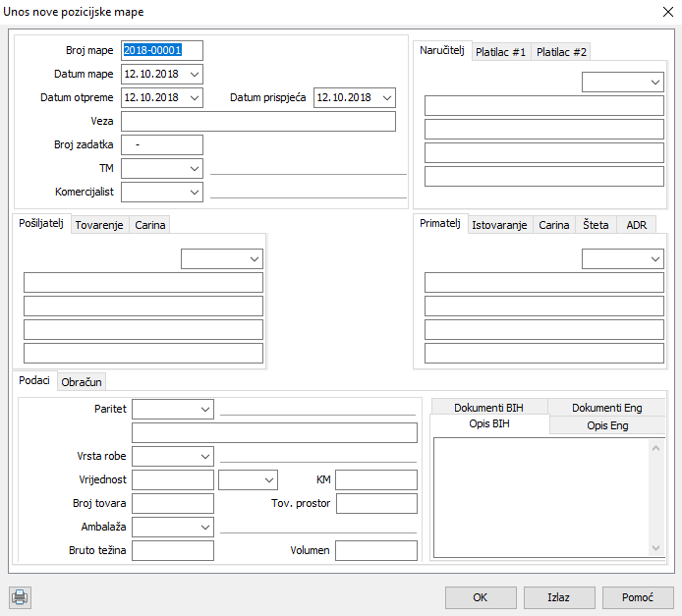Screen dimensions: 682x616
Task: Click the Izlaz button
Action: [559, 597]
